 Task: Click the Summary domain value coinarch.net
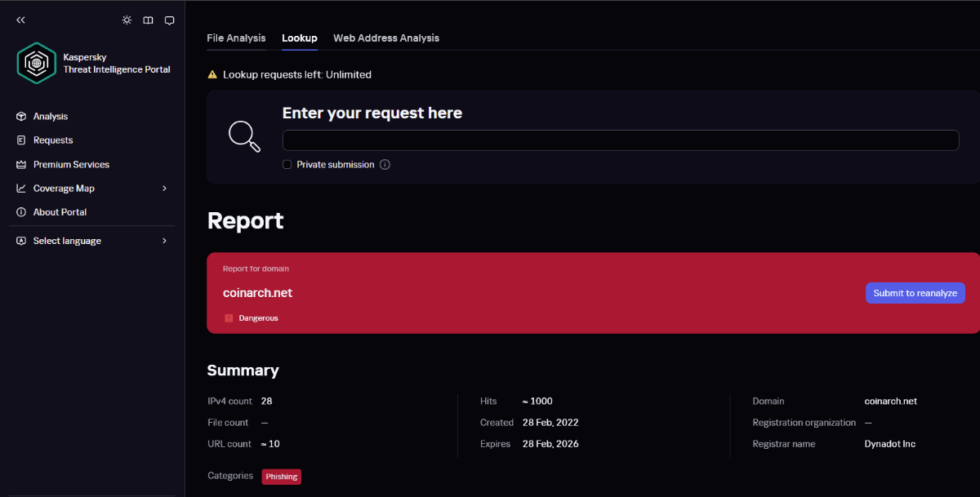[x=891, y=401]
